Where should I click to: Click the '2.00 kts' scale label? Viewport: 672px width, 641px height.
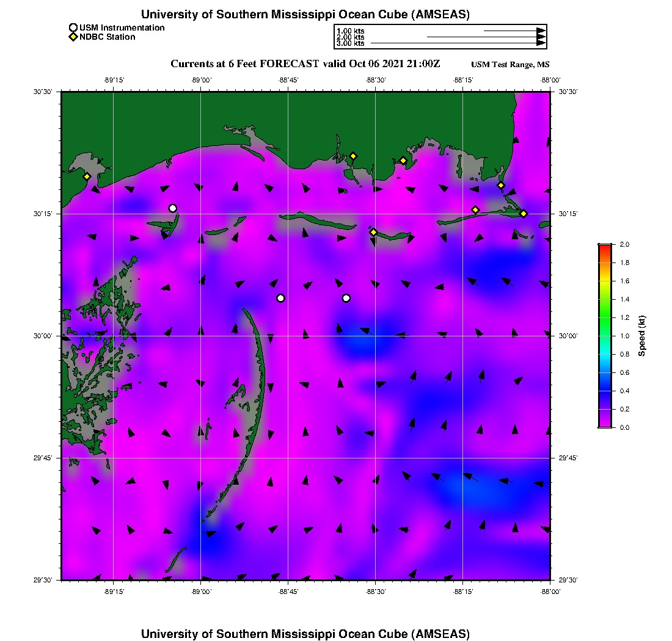(x=351, y=37)
